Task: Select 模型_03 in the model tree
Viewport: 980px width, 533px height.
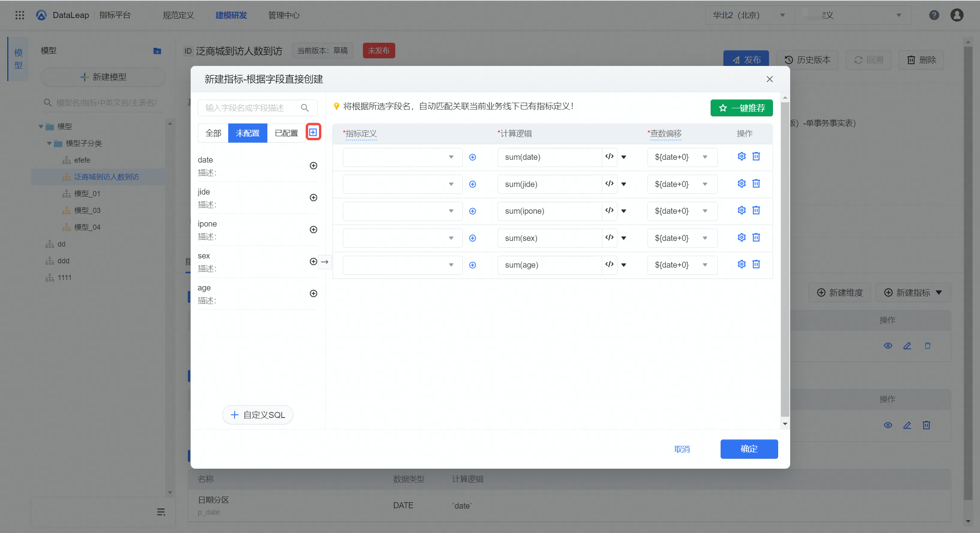Action: click(87, 210)
